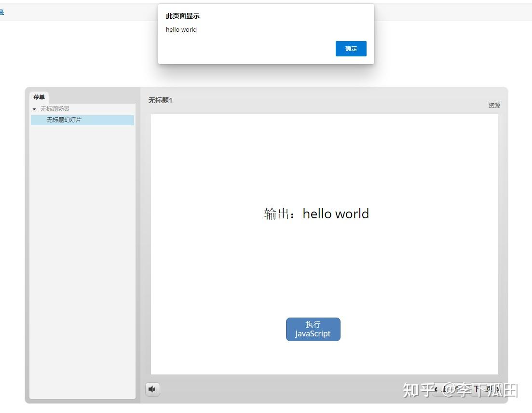Click the left chevron on the previous button
Viewport: 532px width, 413px height.
[436, 389]
